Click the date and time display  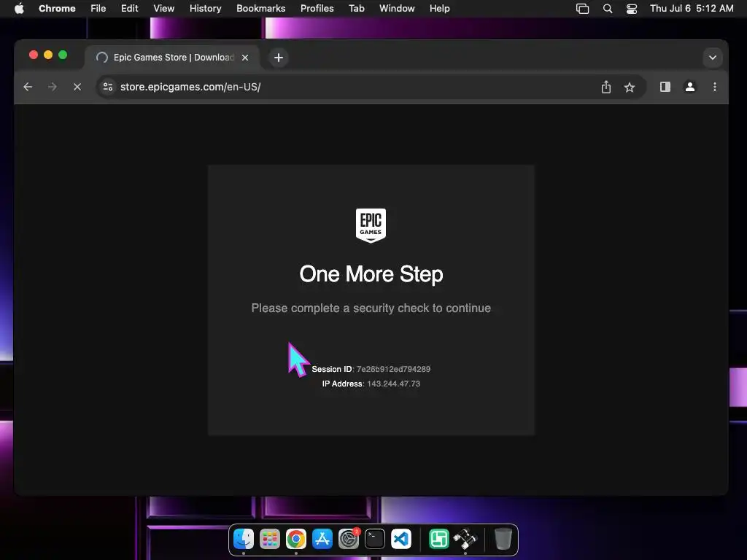coord(692,9)
